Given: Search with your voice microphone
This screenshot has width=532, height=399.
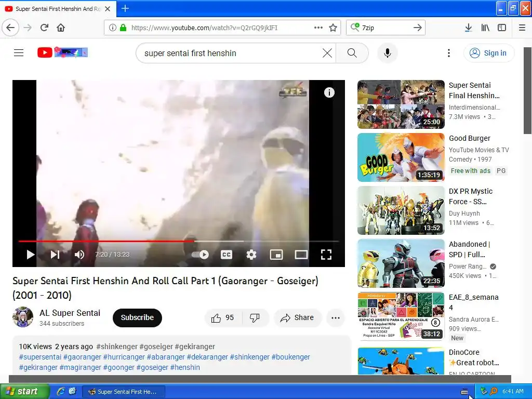Looking at the screenshot, I should (x=388, y=53).
